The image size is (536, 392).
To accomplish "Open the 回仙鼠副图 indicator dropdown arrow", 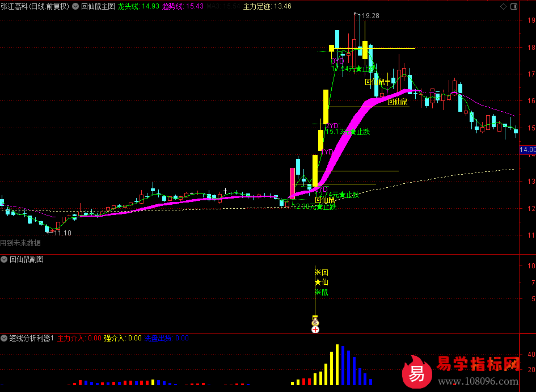I will tap(5, 259).
